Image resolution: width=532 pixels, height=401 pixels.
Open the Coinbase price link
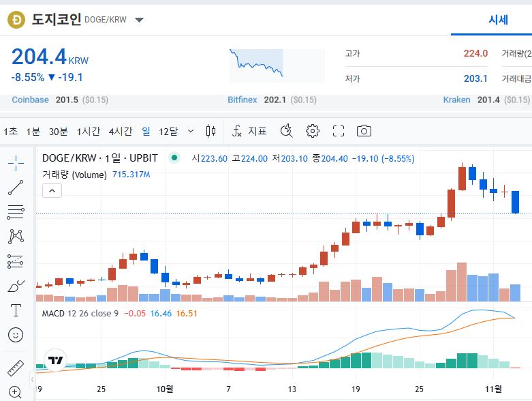click(x=30, y=100)
